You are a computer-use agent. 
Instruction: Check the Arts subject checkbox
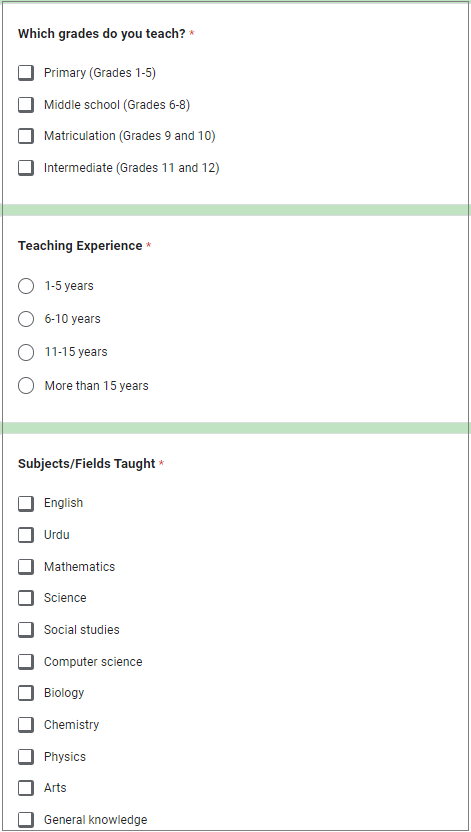coord(25,788)
